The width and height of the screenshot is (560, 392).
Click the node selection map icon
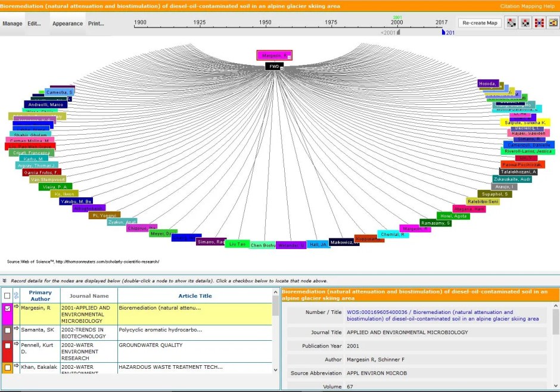click(x=524, y=22)
